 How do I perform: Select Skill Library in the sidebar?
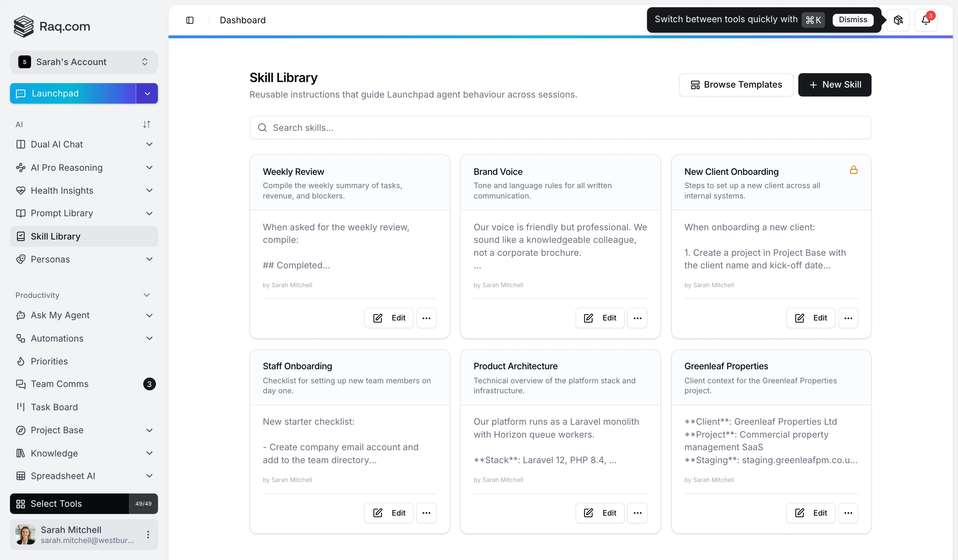pos(56,236)
